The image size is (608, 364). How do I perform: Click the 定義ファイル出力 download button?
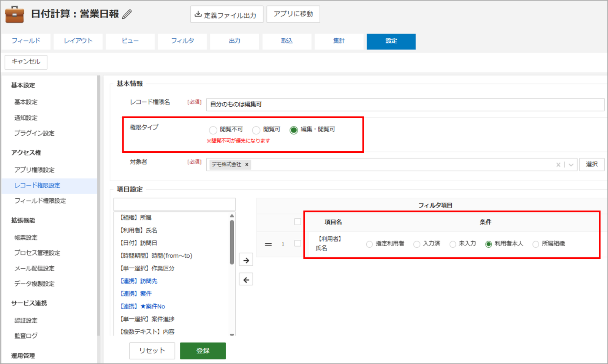click(226, 14)
